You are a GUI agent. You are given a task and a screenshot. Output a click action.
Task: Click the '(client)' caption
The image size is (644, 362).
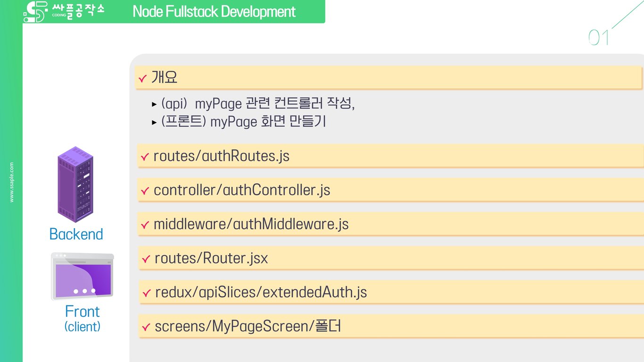click(x=83, y=326)
